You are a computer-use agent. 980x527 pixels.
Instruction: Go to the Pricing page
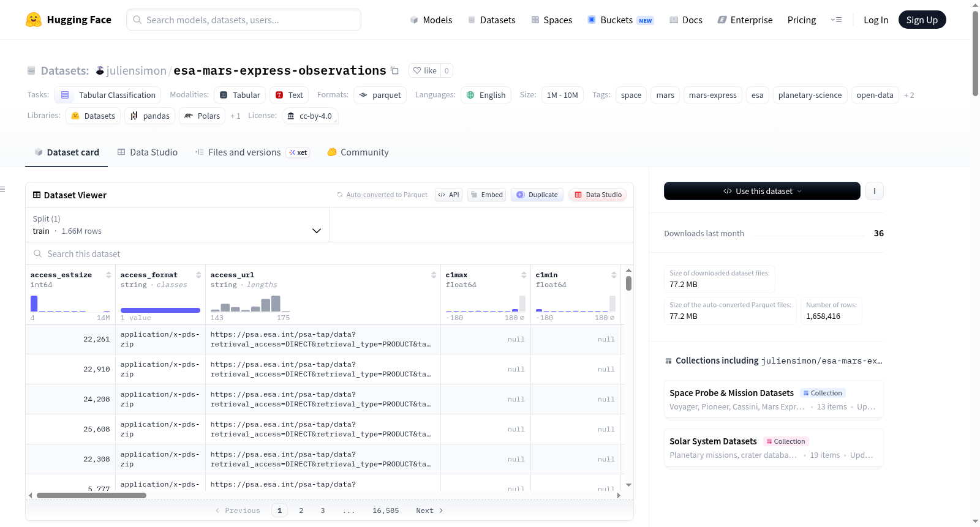tap(802, 20)
